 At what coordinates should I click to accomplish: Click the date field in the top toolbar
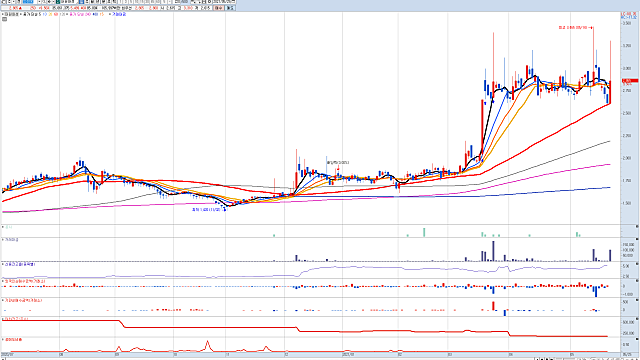tap(224, 2)
